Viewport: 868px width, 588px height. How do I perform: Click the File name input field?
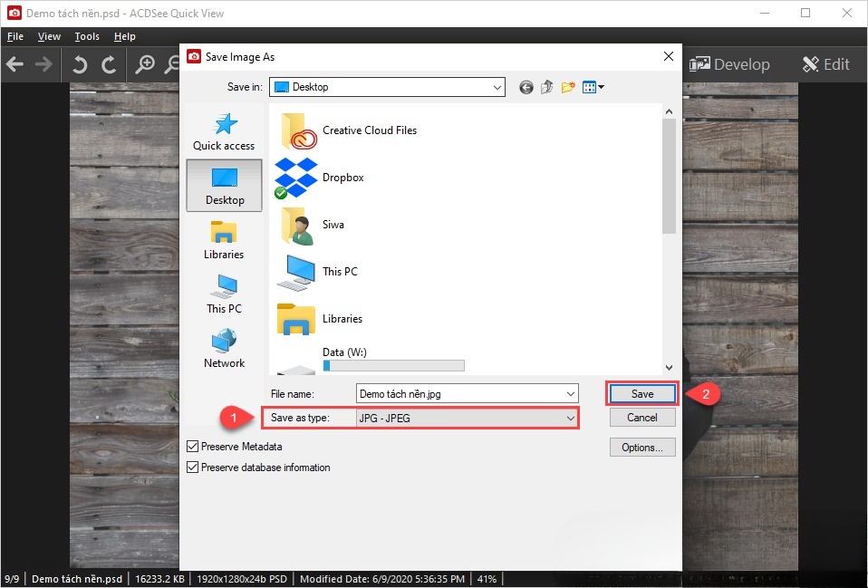pyautogui.click(x=460, y=394)
